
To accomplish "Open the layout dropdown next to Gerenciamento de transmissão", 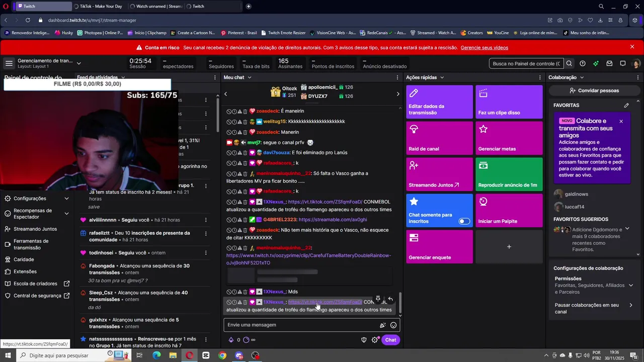I will click(x=78, y=63).
